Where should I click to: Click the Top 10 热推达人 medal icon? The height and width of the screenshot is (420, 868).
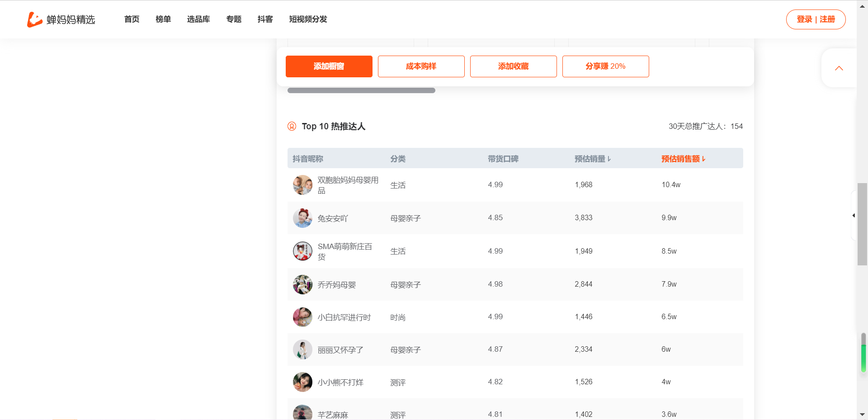[292, 126]
